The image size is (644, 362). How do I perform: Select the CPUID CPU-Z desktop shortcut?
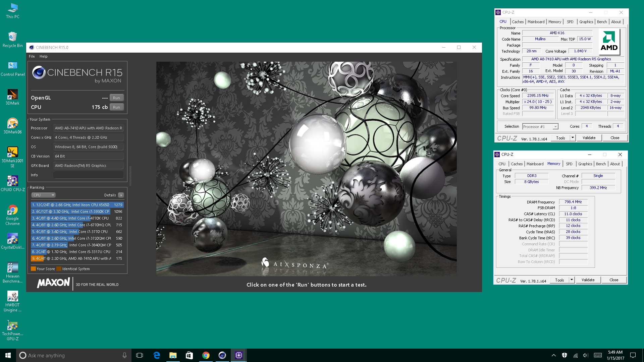point(13,184)
